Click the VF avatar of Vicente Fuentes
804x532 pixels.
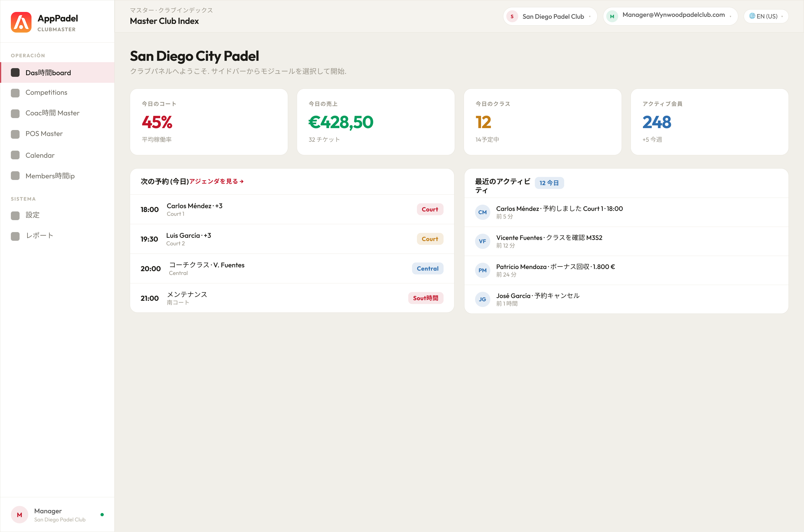[x=482, y=242]
